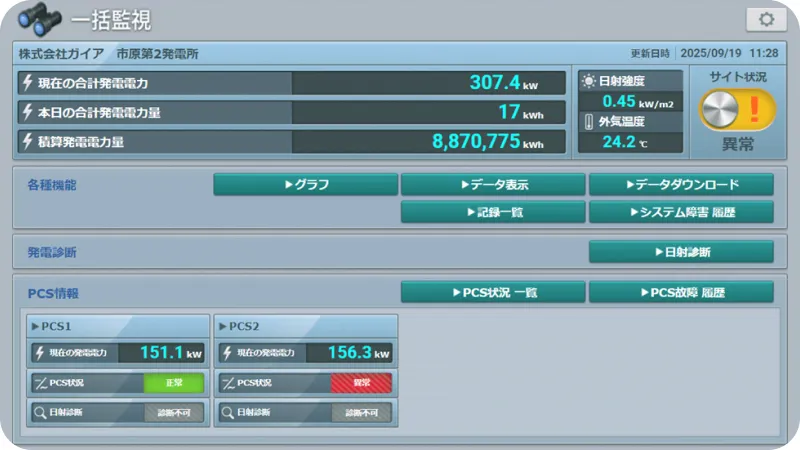Open the グラフ view
This screenshot has height=450, width=800.
coord(305,185)
